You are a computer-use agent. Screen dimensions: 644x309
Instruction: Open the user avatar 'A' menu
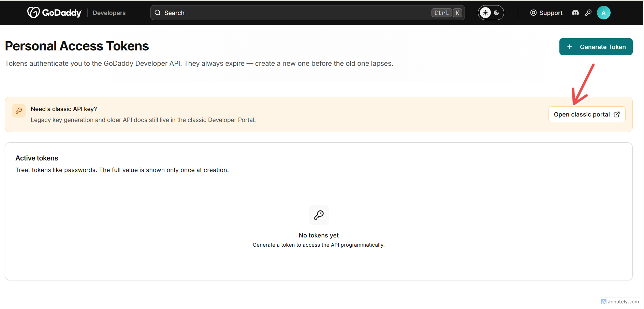pyautogui.click(x=604, y=13)
